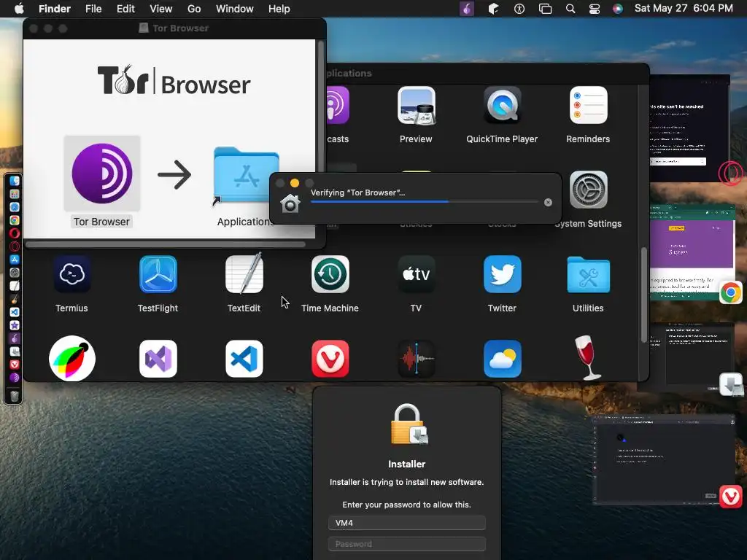Open Reminders in the Applications window

point(588,105)
